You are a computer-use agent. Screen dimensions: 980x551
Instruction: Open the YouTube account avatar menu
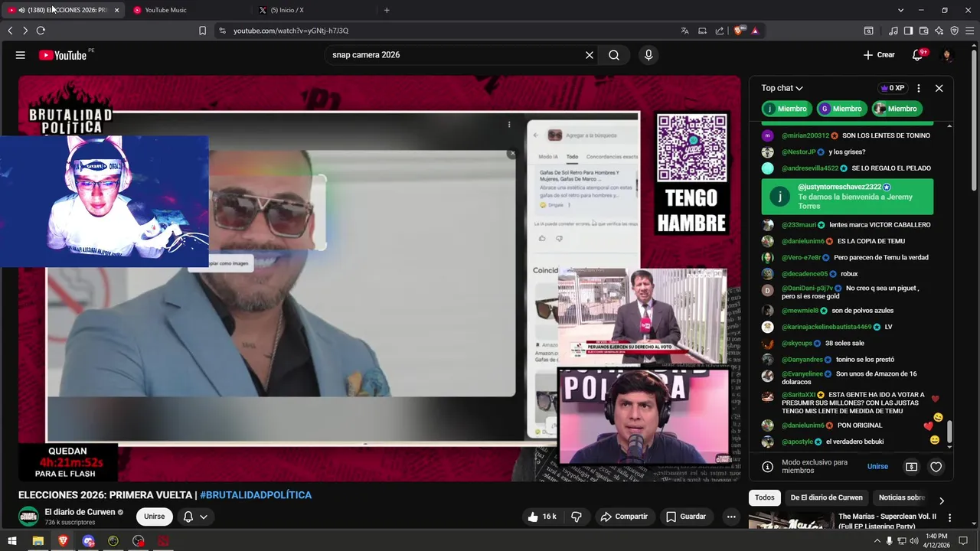coord(947,55)
